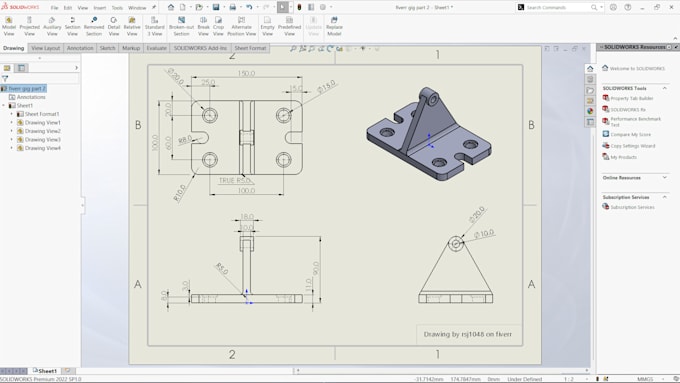This screenshot has height=383, width=680.
Task: Add a Removed Section
Action: [94, 26]
